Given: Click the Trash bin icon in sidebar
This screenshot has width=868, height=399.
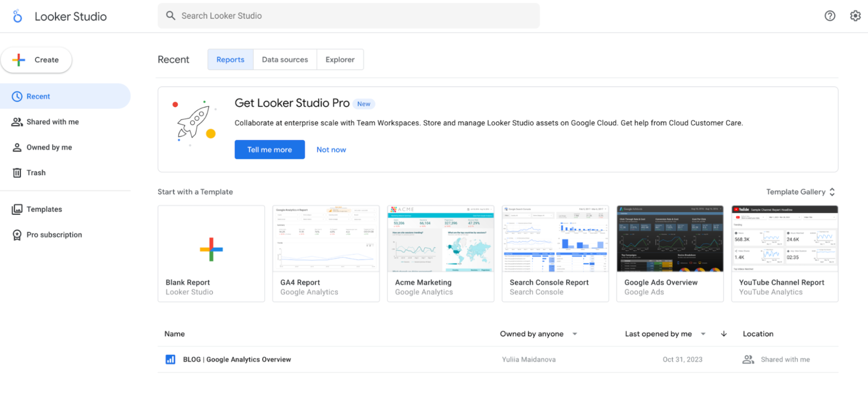Looking at the screenshot, I should [17, 173].
